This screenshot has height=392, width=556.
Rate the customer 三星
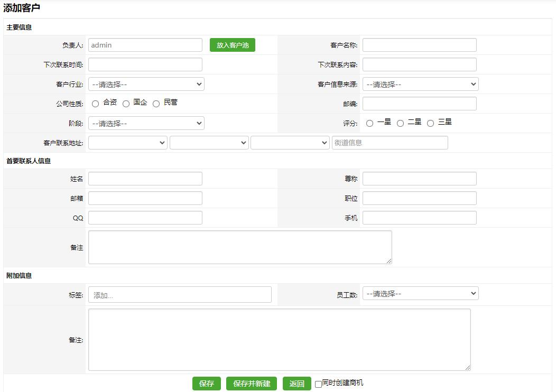click(430, 124)
